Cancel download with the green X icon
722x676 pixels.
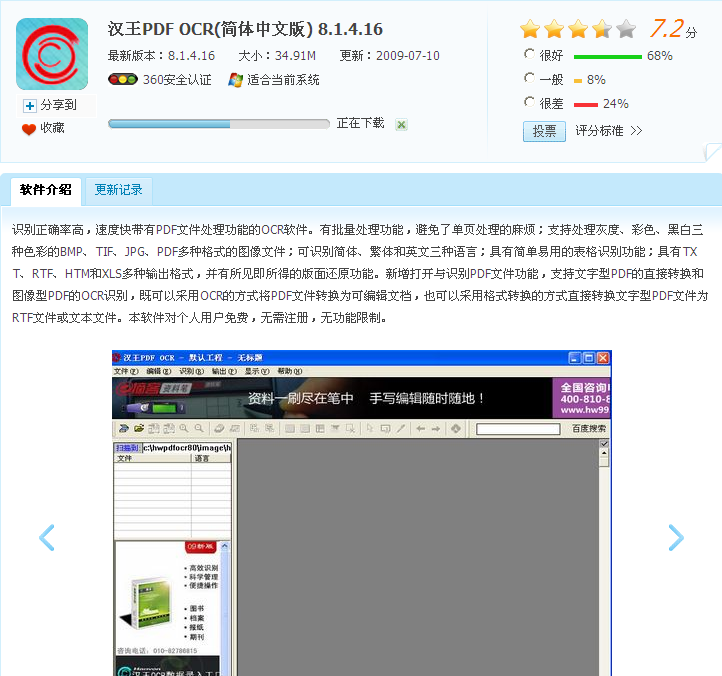(x=401, y=124)
